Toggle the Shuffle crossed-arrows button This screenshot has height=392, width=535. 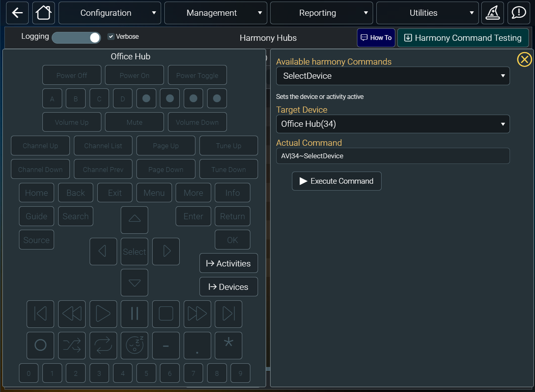pyautogui.click(x=72, y=345)
